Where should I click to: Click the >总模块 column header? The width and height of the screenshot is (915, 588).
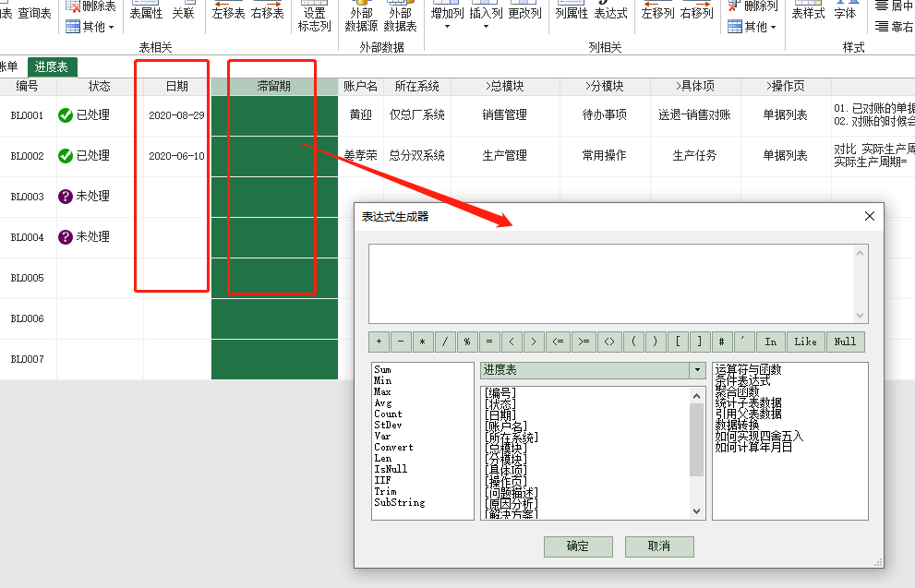pyautogui.click(x=505, y=87)
